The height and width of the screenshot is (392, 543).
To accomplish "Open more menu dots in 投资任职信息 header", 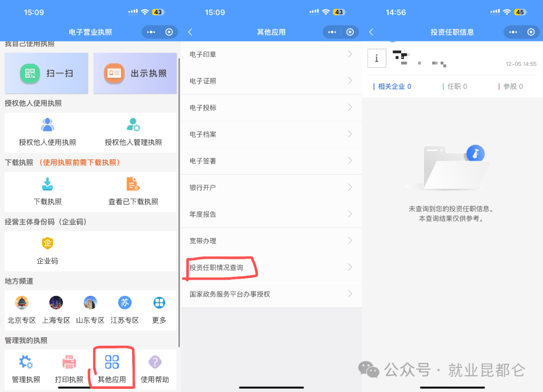I will click(x=513, y=32).
